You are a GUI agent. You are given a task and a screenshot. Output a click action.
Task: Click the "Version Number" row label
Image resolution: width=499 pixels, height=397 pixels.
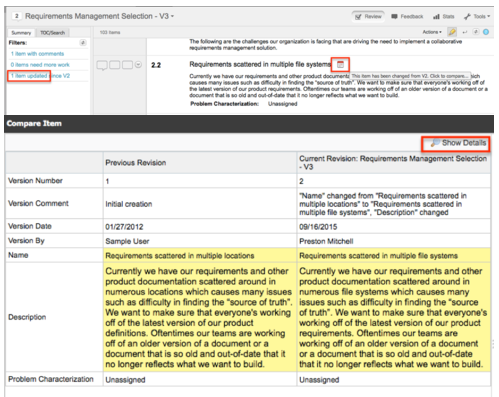pyautogui.click(x=35, y=181)
